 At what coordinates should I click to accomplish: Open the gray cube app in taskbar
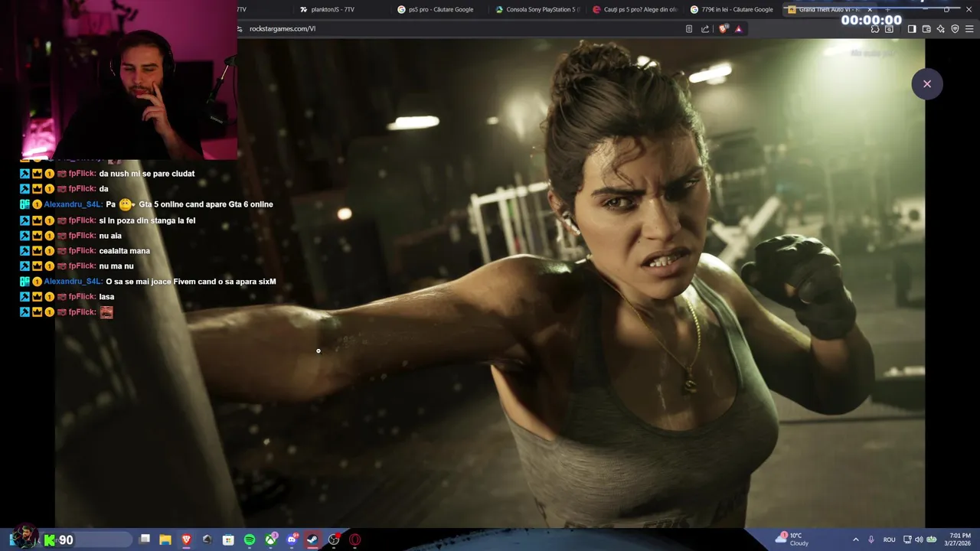(207, 540)
